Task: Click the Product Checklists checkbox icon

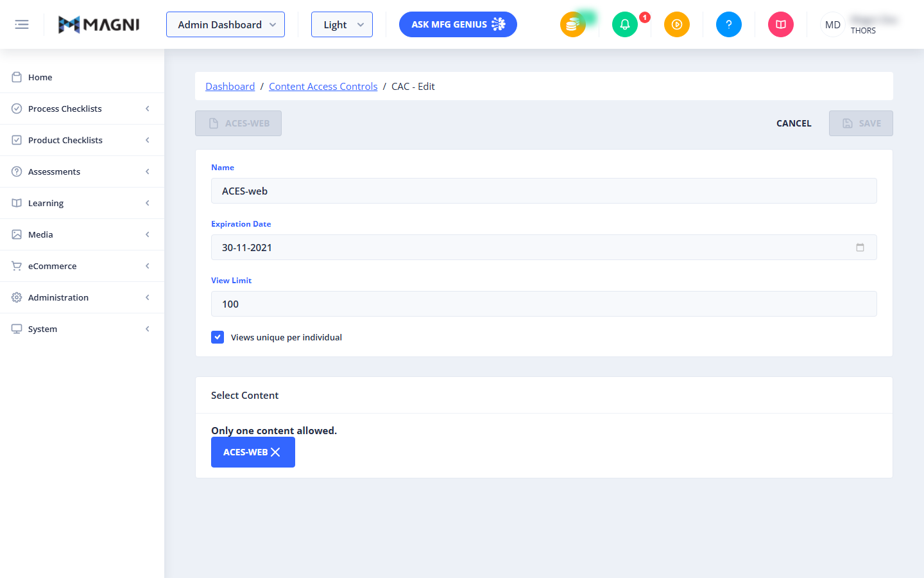Action: click(x=17, y=140)
